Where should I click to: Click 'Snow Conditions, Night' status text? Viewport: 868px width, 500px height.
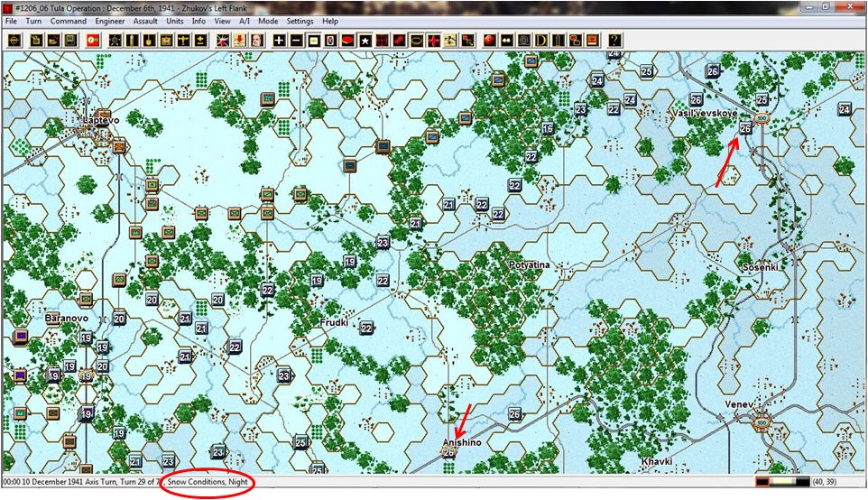pos(208,482)
